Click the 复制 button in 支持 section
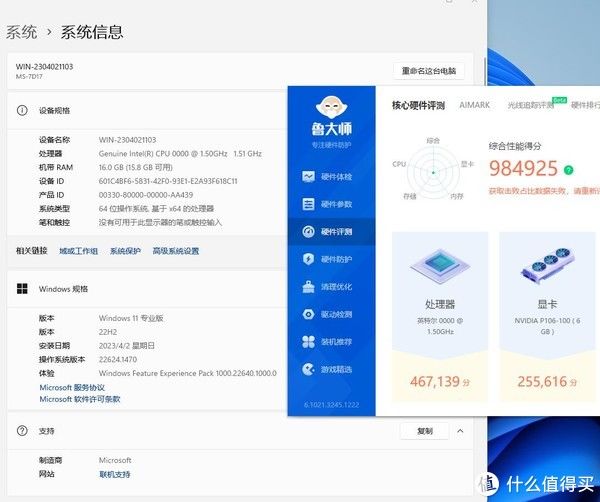The width and height of the screenshot is (600, 502). tap(424, 431)
